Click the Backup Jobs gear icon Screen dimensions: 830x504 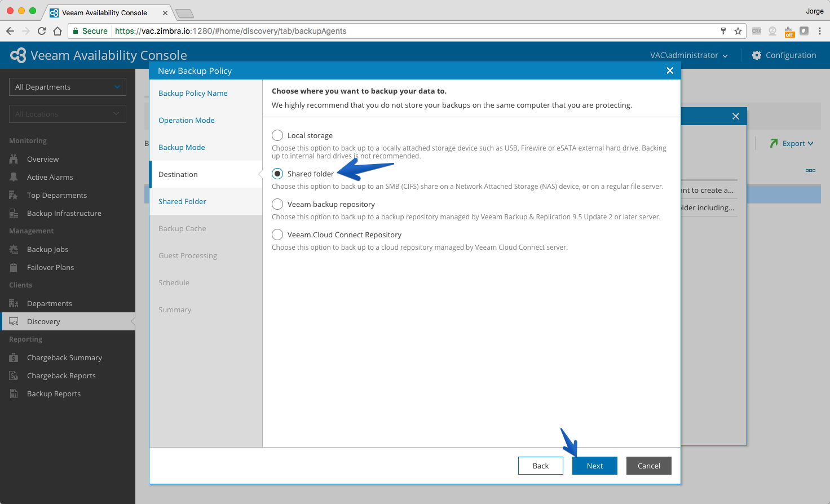click(14, 249)
